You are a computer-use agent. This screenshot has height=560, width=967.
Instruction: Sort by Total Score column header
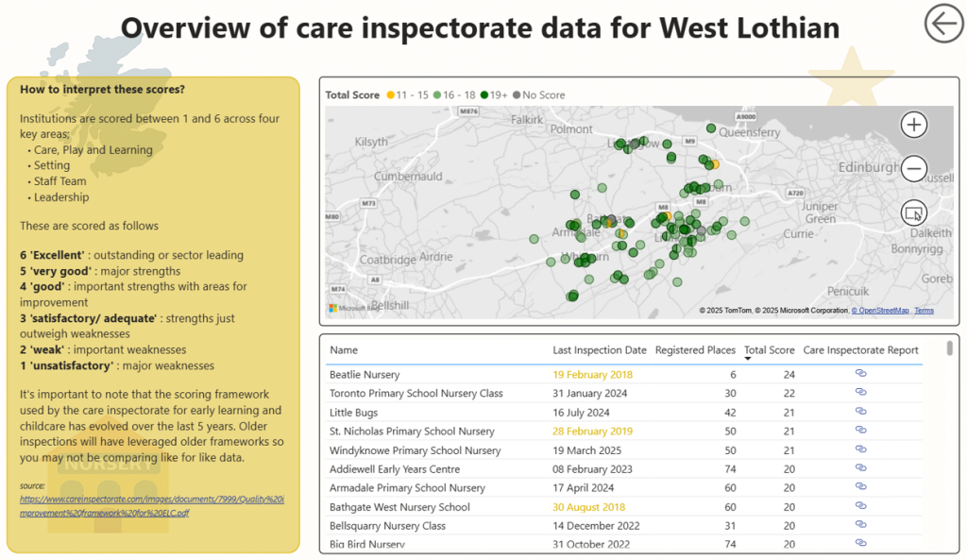(769, 349)
